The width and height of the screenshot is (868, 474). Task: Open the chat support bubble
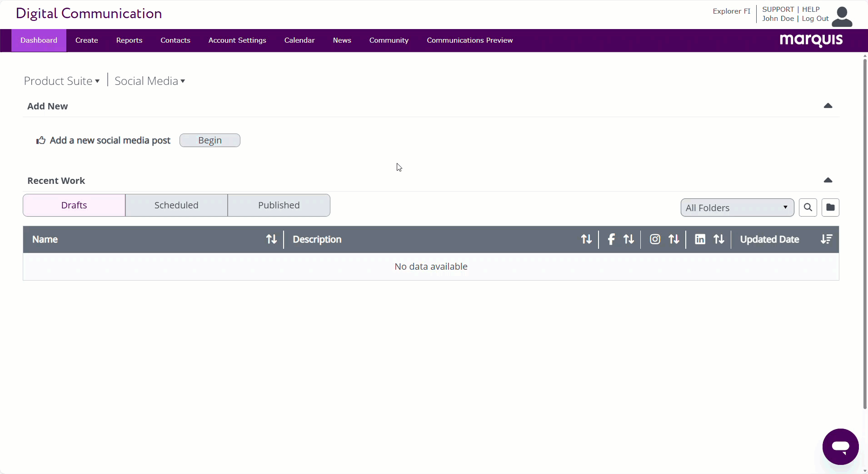pyautogui.click(x=840, y=447)
